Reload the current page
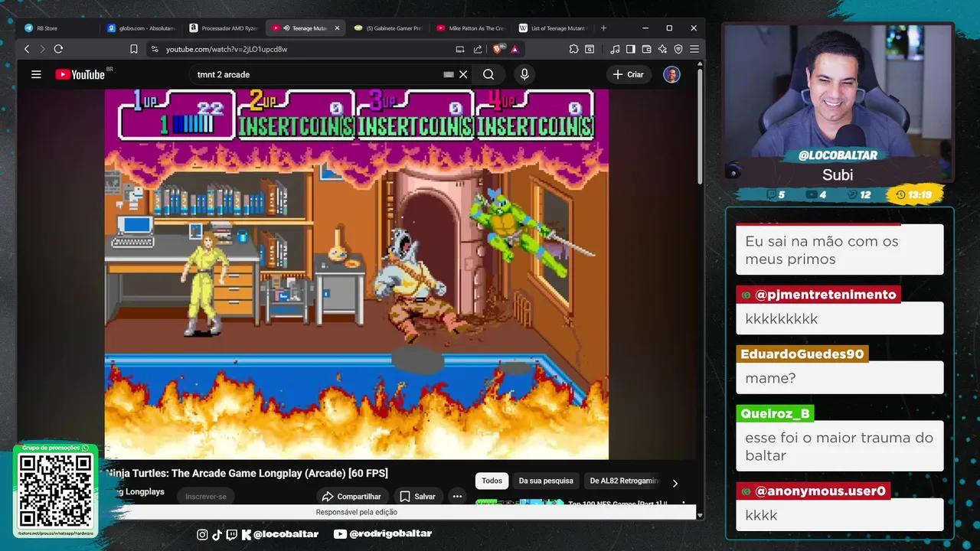This screenshot has height=551, width=980. click(58, 49)
